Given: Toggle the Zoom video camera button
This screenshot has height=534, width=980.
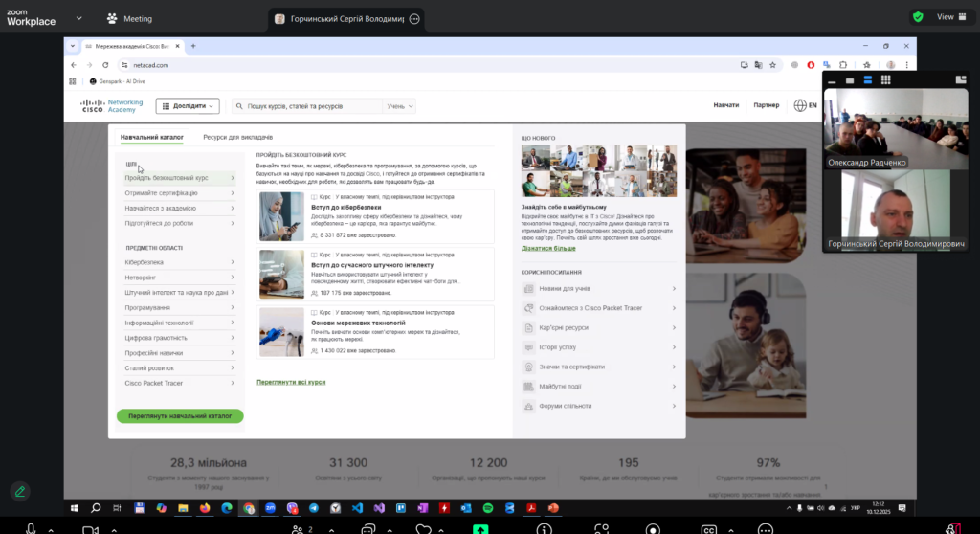Looking at the screenshot, I should [90, 529].
